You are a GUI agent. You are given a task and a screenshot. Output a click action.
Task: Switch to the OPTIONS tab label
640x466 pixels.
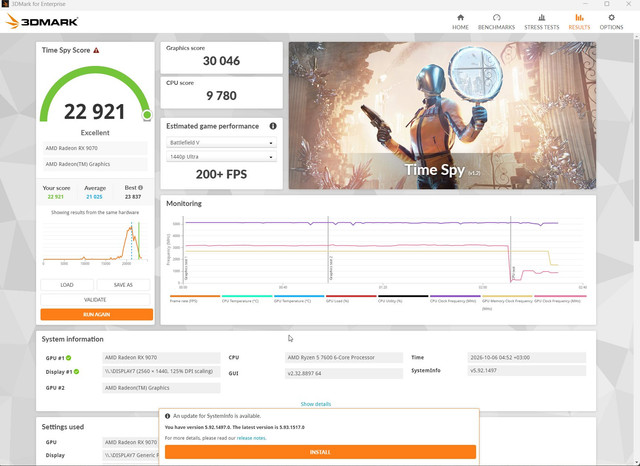point(611,27)
